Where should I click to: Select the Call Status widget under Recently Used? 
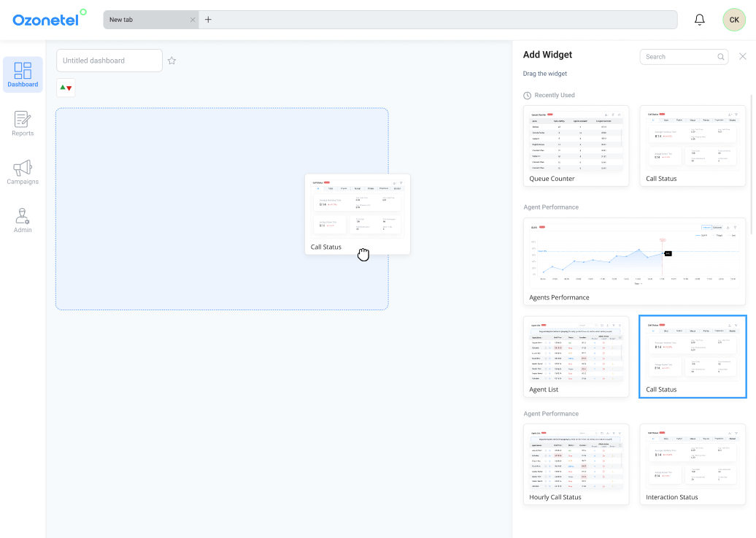coord(693,146)
